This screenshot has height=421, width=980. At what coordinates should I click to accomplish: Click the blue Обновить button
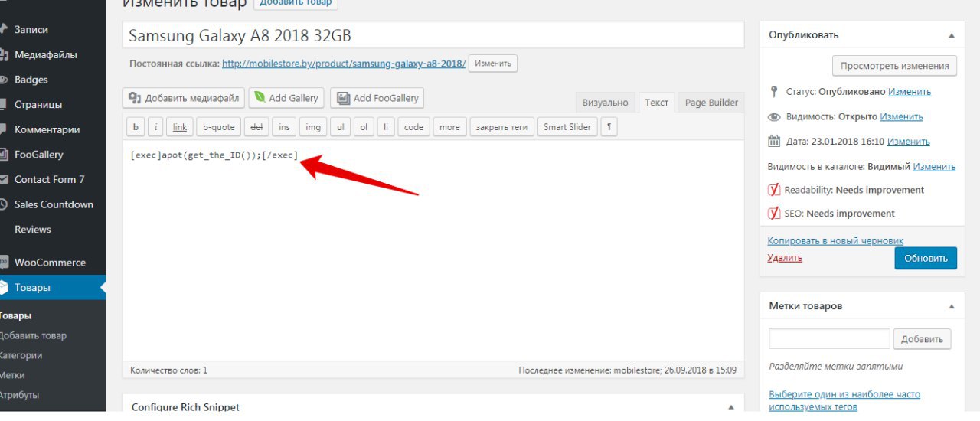click(926, 258)
